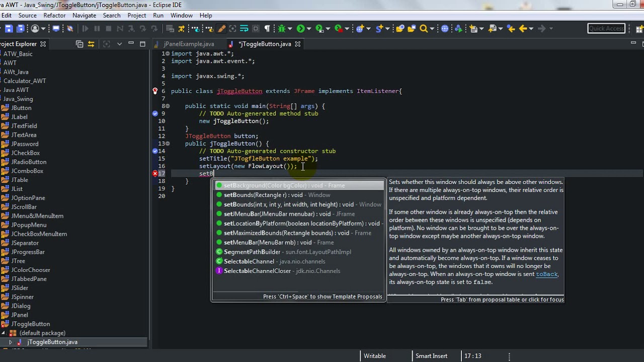Click Collapse All in Project Explorer
Viewport: 644px width, 362px height.
point(79,44)
